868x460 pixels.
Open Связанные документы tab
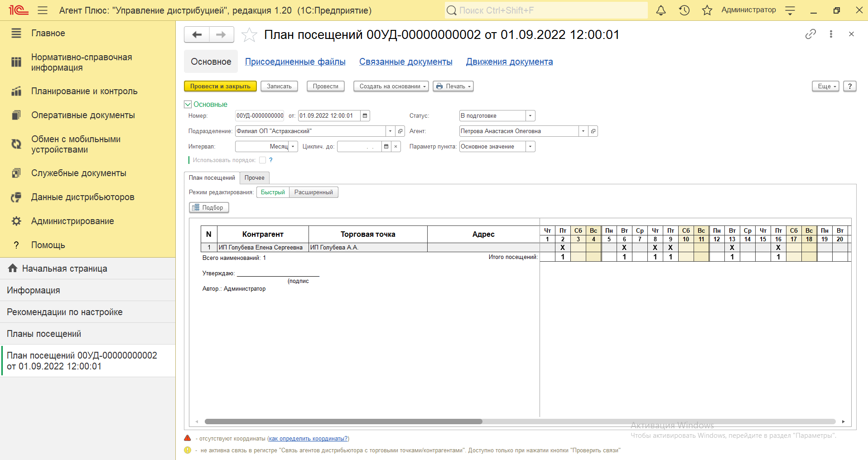(x=406, y=62)
